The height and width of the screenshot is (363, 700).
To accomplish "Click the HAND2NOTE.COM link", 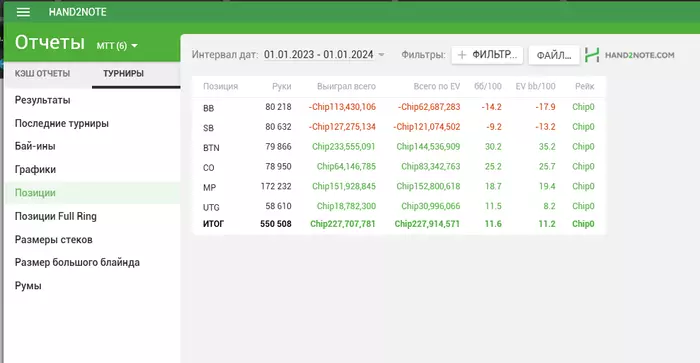I will pos(639,55).
